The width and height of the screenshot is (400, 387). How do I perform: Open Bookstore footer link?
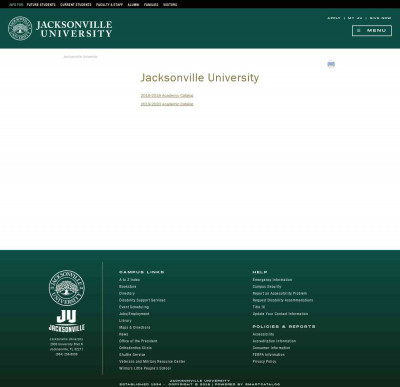click(x=127, y=287)
